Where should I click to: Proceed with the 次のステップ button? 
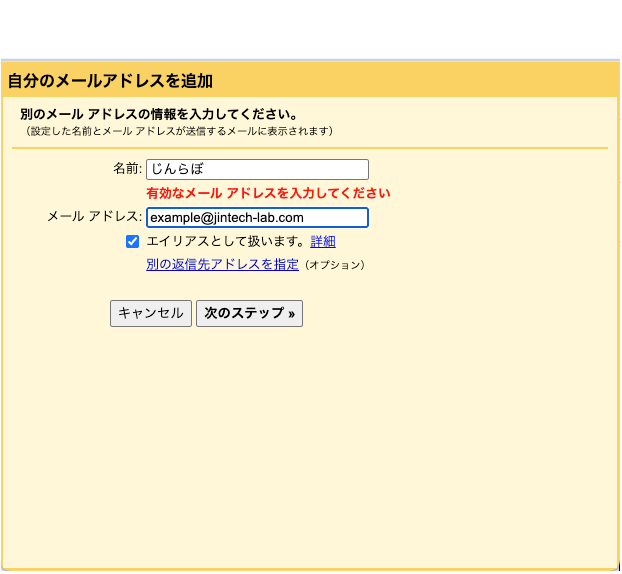coord(249,313)
